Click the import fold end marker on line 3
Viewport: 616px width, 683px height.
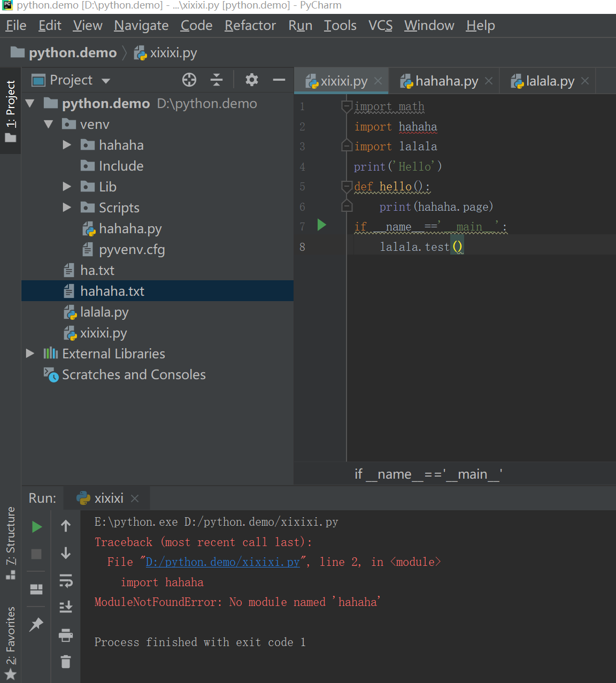[346, 146]
